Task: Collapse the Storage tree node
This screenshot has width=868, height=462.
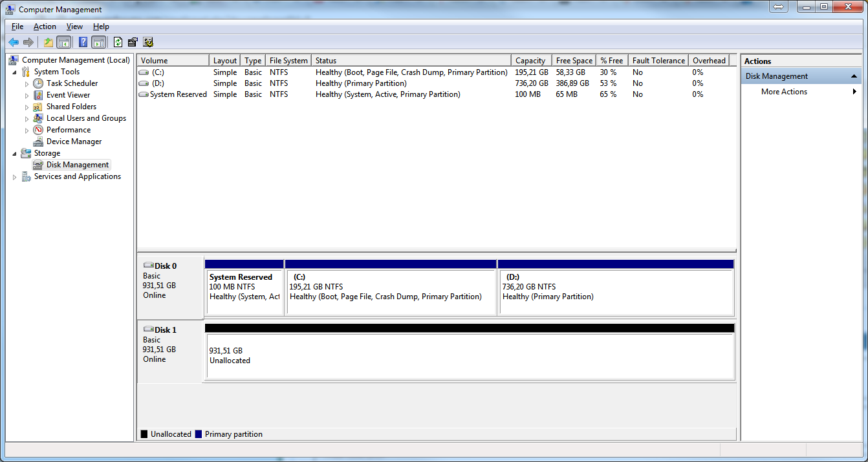Action: tap(15, 153)
